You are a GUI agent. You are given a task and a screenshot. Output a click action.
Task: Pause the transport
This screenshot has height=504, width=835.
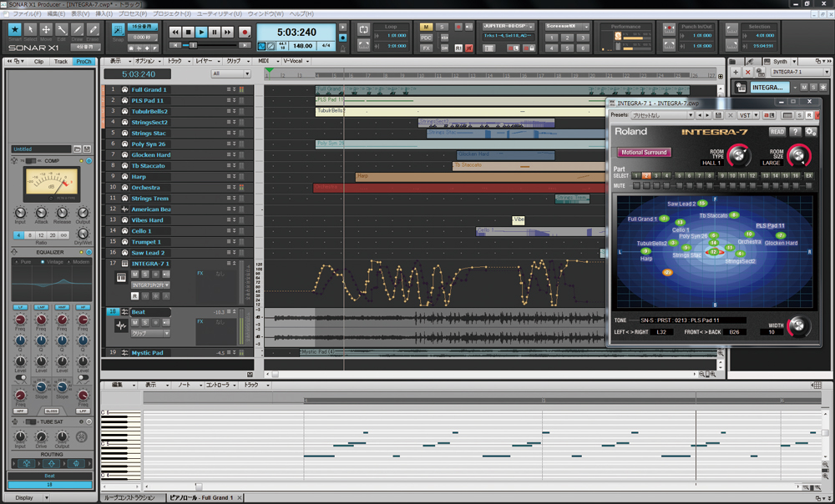pyautogui.click(x=215, y=33)
